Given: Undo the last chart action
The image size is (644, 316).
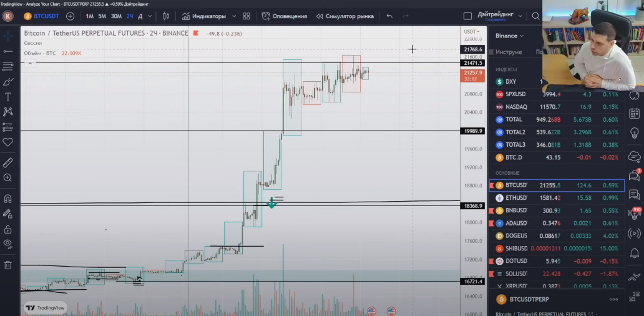Looking at the screenshot, I should coord(389,16).
